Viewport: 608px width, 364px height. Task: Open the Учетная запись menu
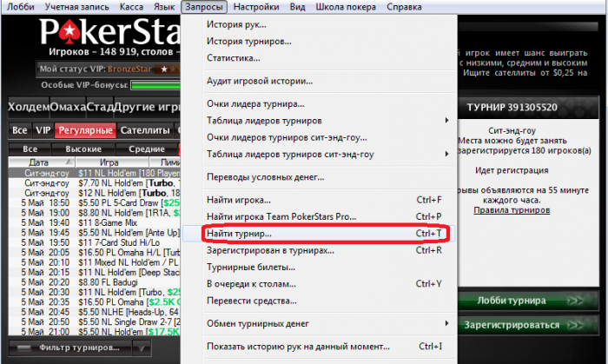point(76,7)
